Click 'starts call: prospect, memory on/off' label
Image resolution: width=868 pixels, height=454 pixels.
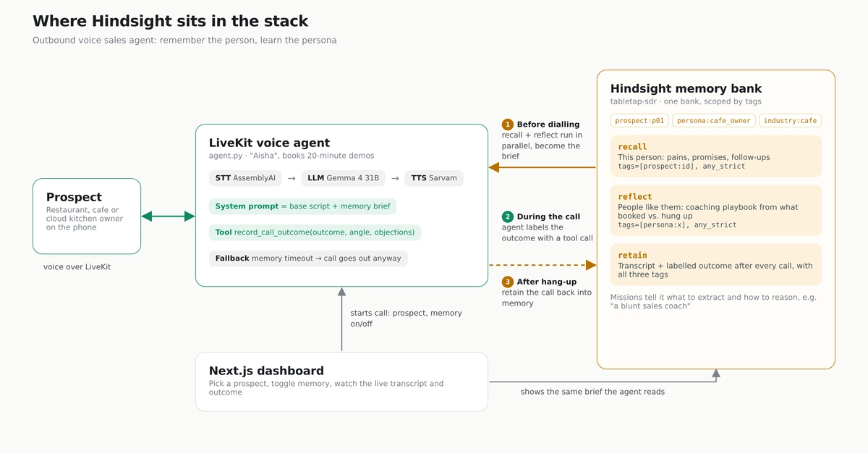407,319
